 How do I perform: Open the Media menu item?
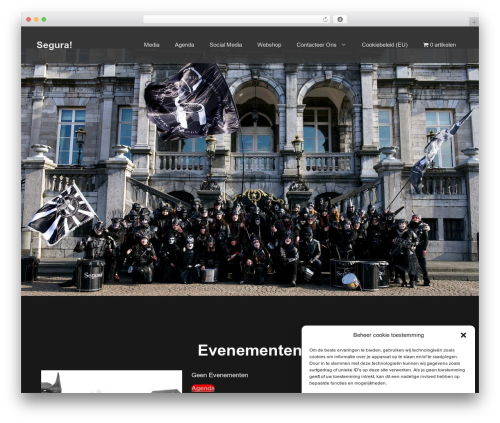pos(151,45)
